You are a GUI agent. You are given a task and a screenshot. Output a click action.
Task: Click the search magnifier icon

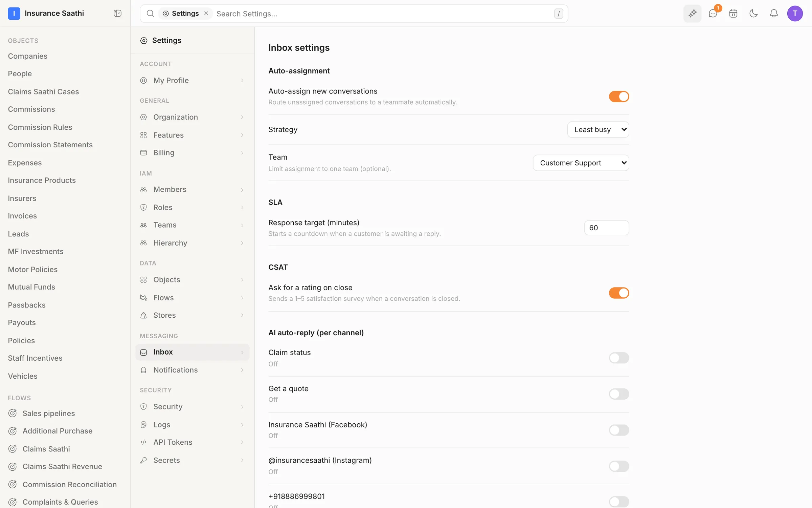[150, 14]
